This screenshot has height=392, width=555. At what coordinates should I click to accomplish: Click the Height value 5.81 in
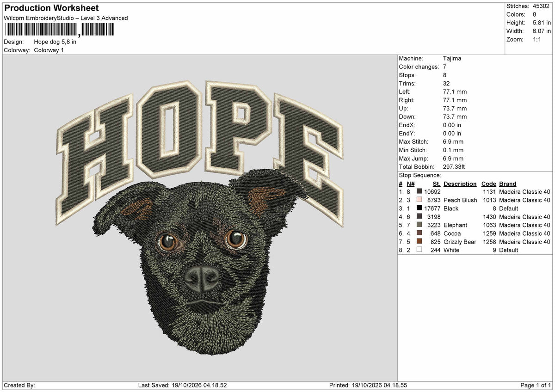pos(541,23)
